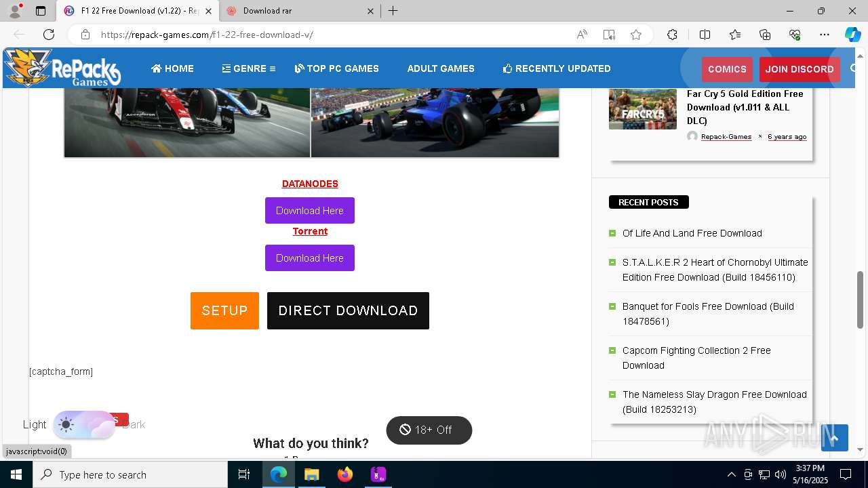Screen dimensions: 868x488
Task: Open the notification center
Action: pos(846,474)
